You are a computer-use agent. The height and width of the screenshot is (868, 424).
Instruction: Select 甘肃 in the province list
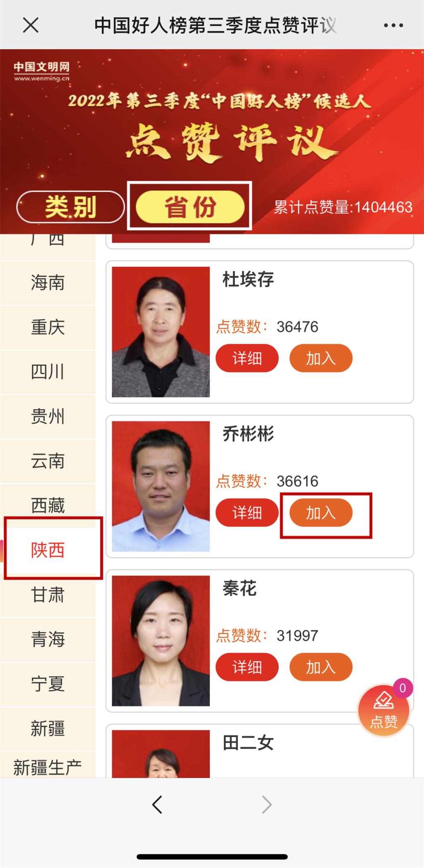(x=48, y=595)
